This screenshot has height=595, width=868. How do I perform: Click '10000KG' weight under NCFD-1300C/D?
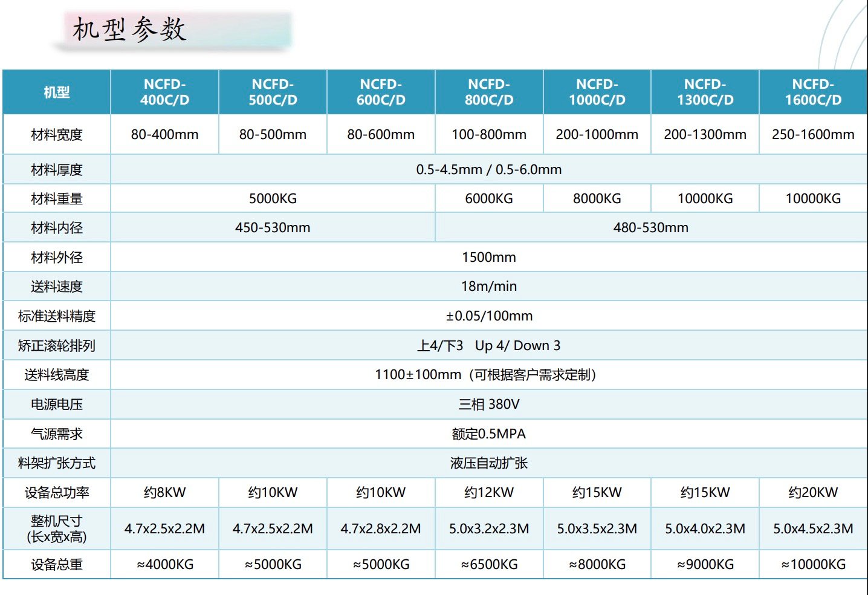pos(705,198)
